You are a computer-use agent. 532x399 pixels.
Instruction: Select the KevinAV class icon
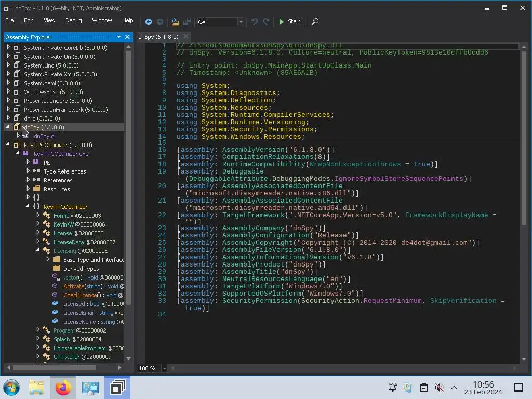[x=46, y=224]
